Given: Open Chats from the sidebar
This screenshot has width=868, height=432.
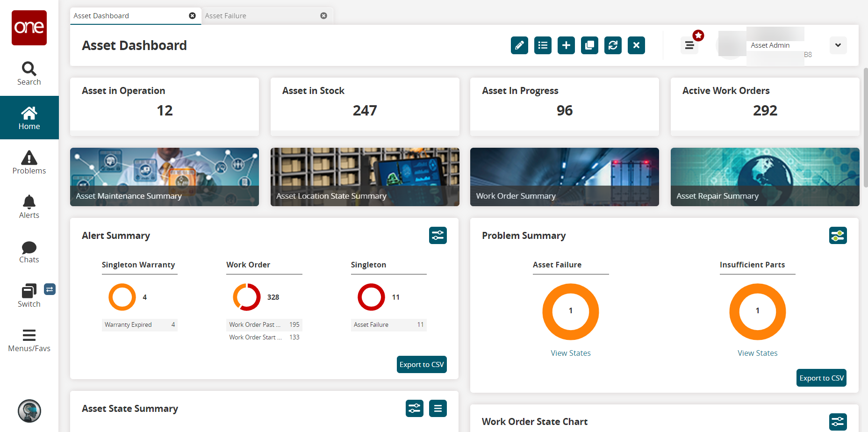Looking at the screenshot, I should (29, 252).
